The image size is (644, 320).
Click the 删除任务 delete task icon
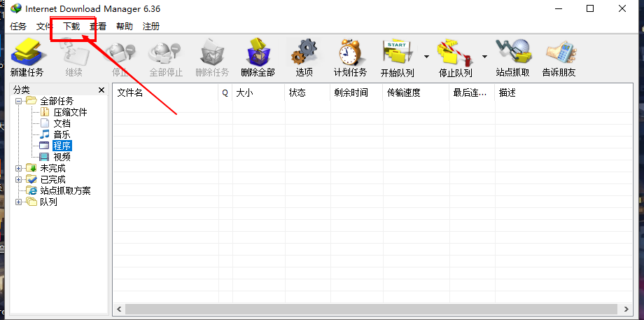click(212, 57)
